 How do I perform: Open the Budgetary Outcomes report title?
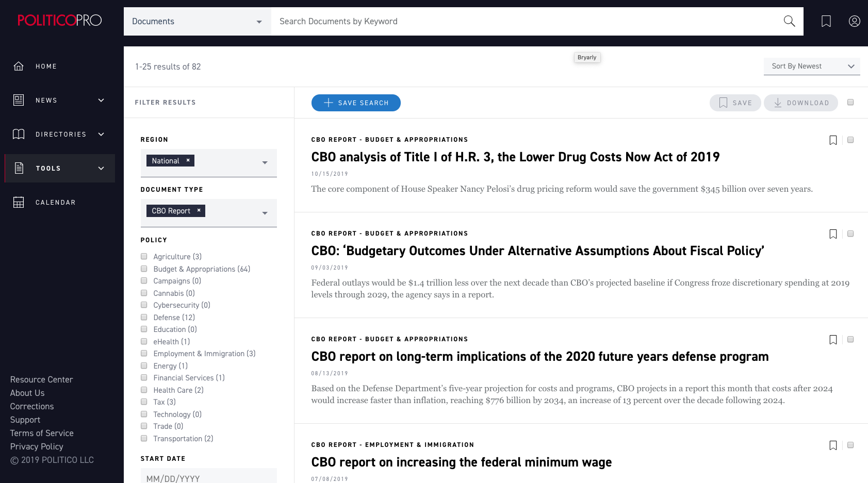coord(537,251)
